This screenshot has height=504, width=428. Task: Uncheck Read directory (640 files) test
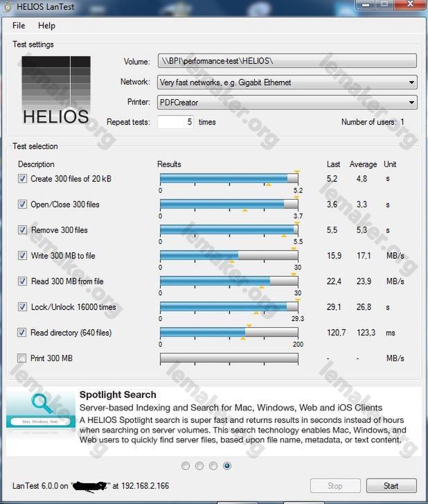[x=22, y=332]
